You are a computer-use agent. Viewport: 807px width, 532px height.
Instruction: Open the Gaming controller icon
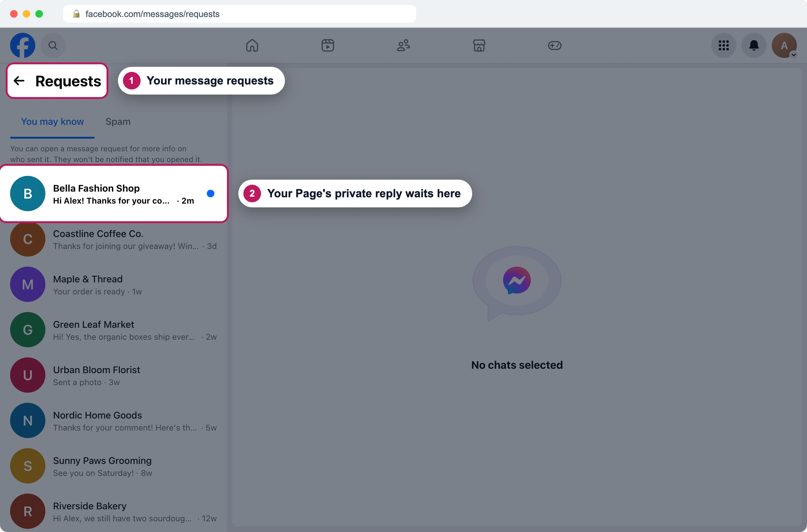(555, 45)
